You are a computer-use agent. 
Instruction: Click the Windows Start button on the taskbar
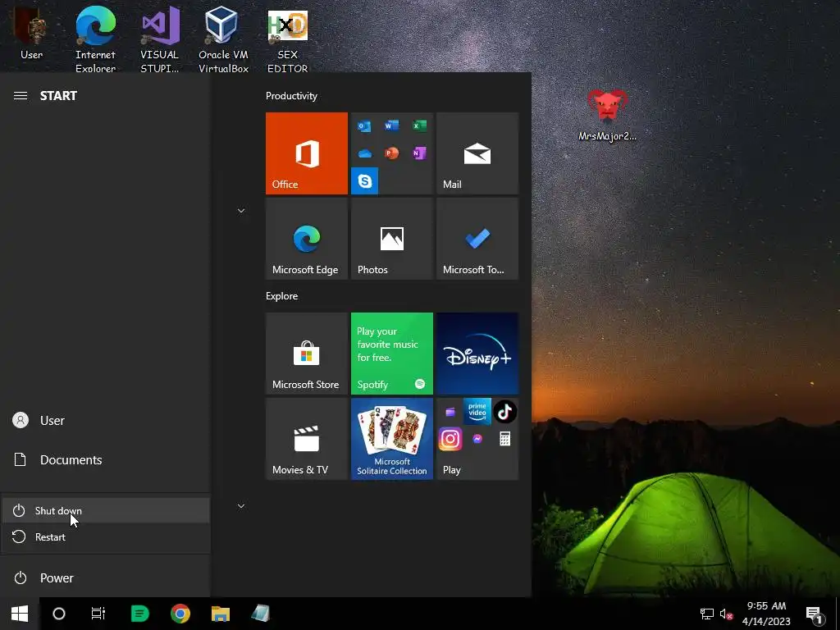(x=20, y=614)
